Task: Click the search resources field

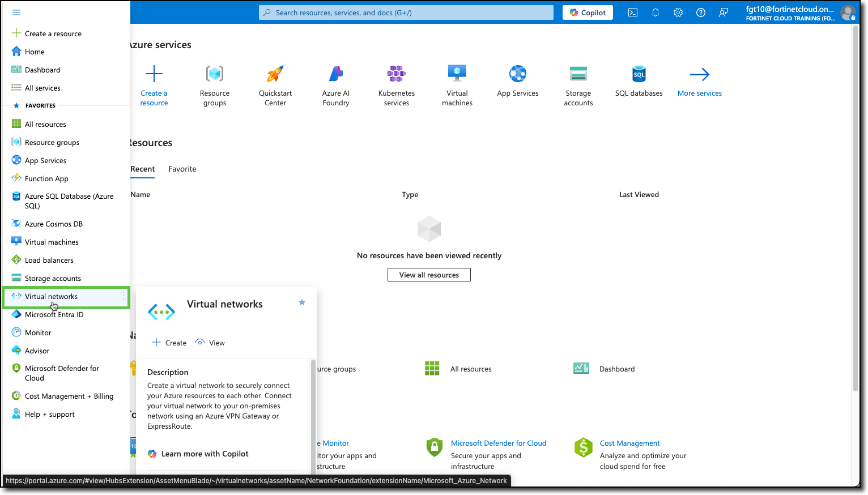Action: point(406,12)
